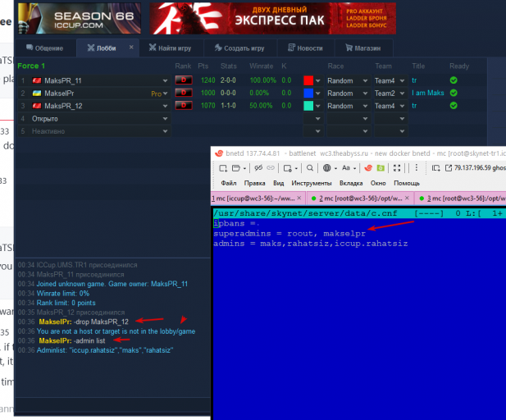Click the red swirl icon in terminal toolbar
506x420 pixels.
coord(368,168)
